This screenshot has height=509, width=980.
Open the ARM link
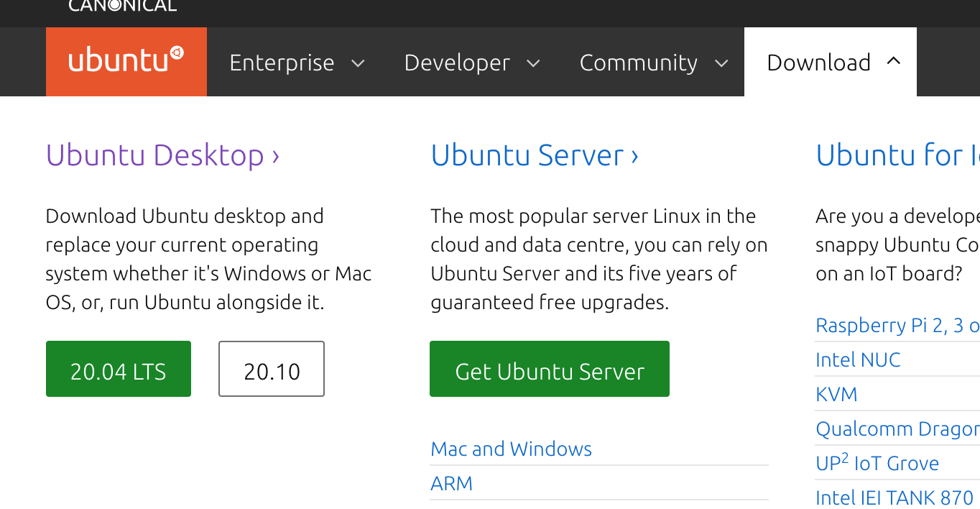451,483
